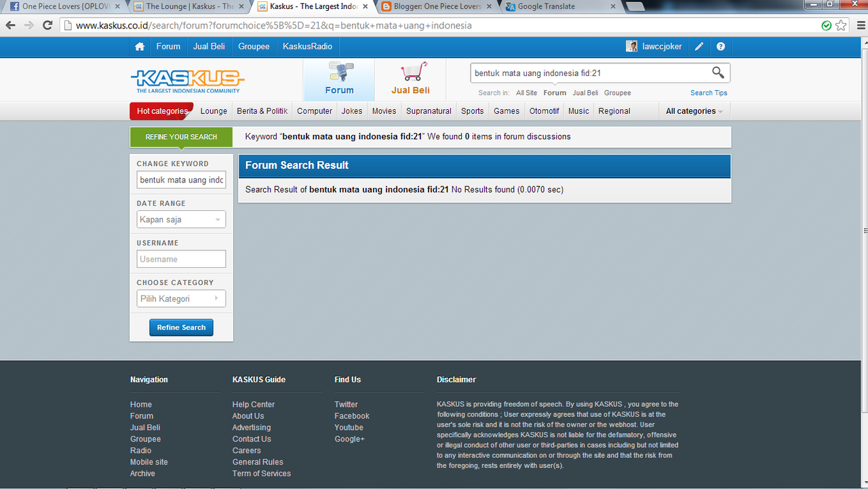
Task: Open Groupee in the top blue bar
Action: [x=254, y=47]
